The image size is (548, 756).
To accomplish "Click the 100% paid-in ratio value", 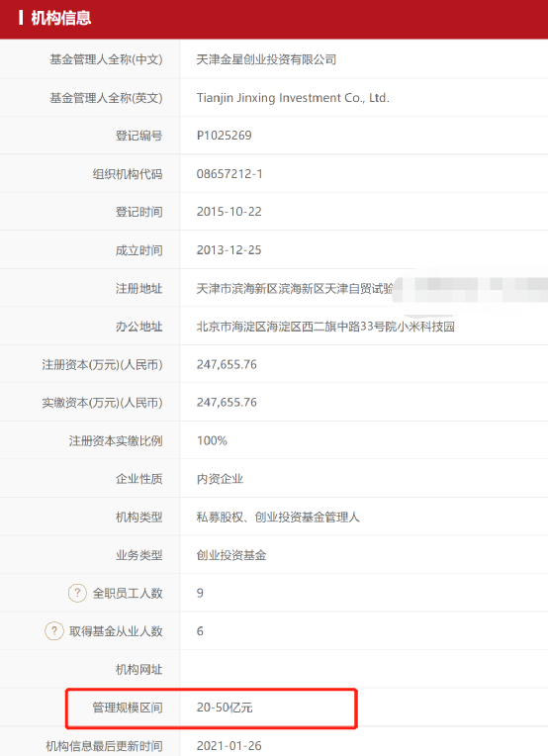I will (x=212, y=440).
